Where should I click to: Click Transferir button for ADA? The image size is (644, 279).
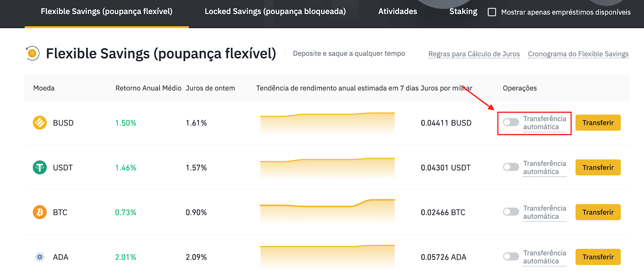598,257
